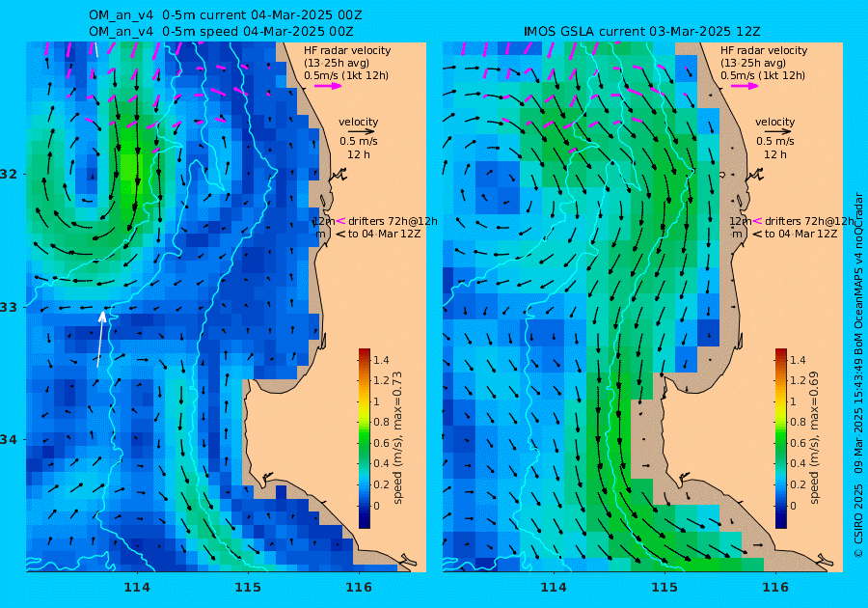Click 'drifters 72h@12h' text in left map

[393, 221]
